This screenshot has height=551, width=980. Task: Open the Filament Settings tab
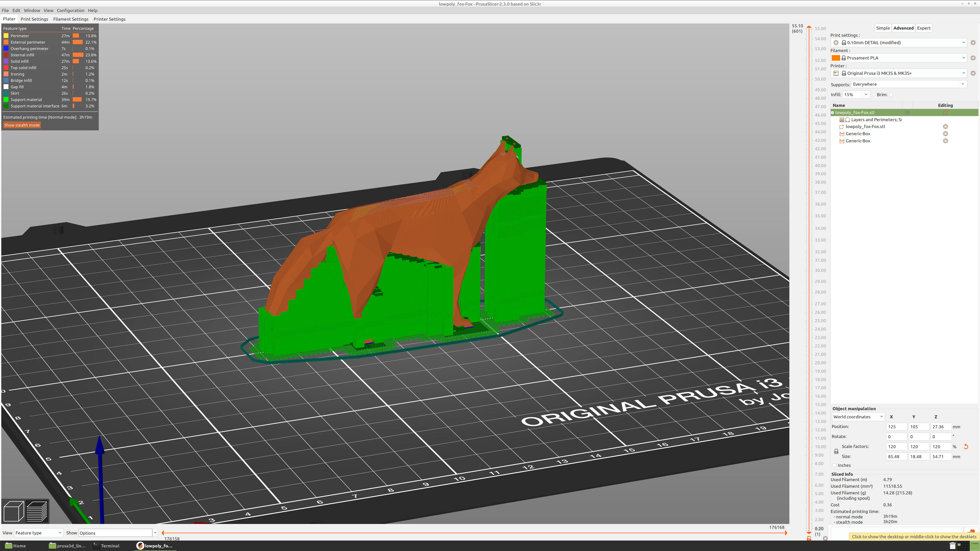71,19
